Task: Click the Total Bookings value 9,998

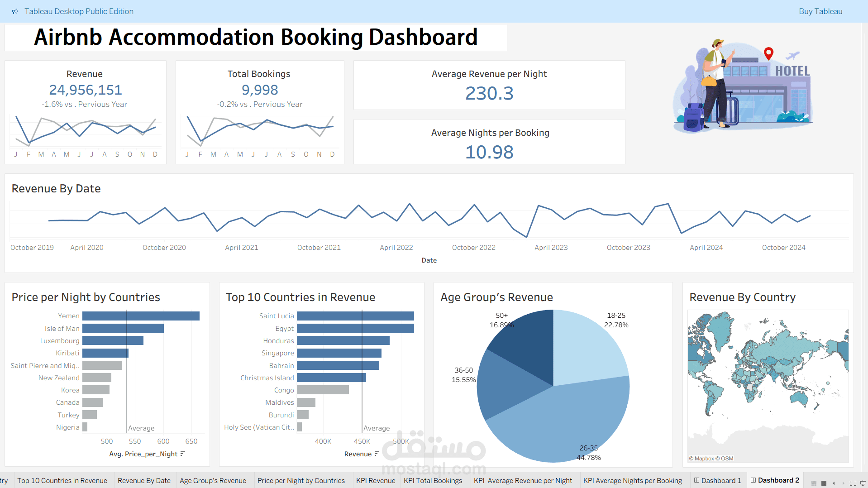Action: [x=260, y=90]
